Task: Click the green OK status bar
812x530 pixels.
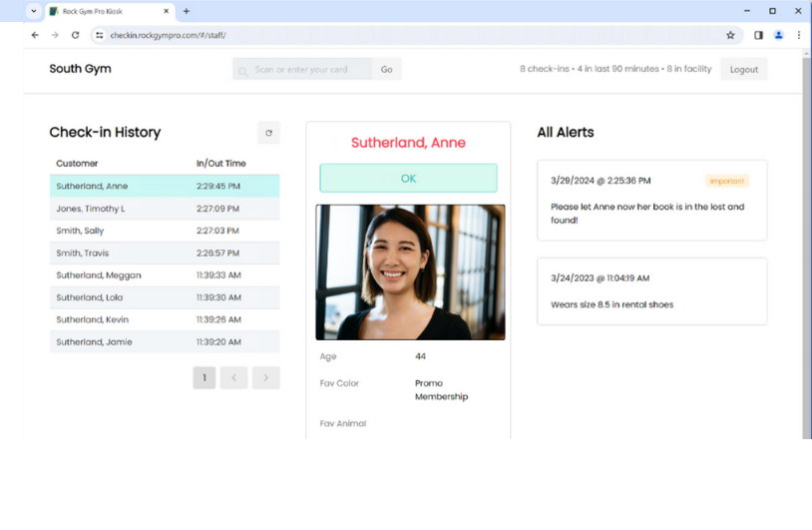Action: [408, 179]
